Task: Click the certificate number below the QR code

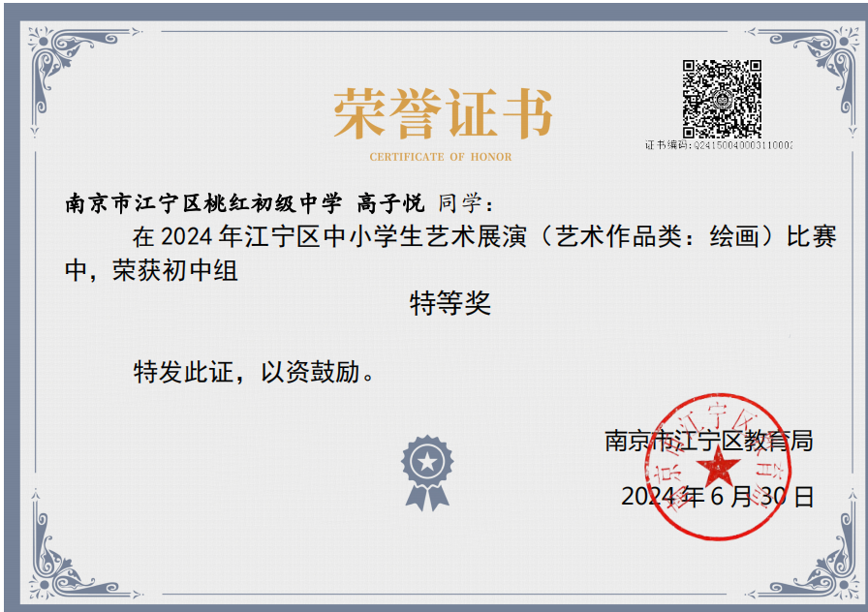Action: click(719, 145)
